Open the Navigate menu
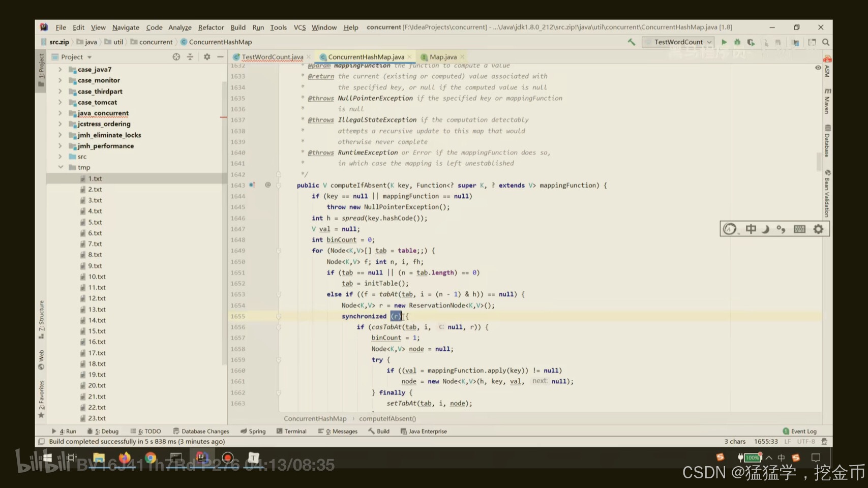This screenshot has width=868, height=488. 126,27
